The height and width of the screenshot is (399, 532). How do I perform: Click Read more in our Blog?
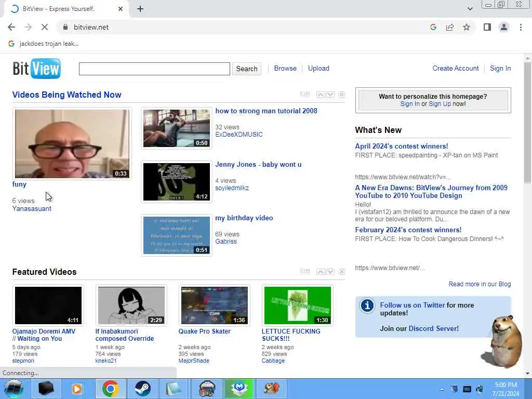pyautogui.click(x=480, y=284)
